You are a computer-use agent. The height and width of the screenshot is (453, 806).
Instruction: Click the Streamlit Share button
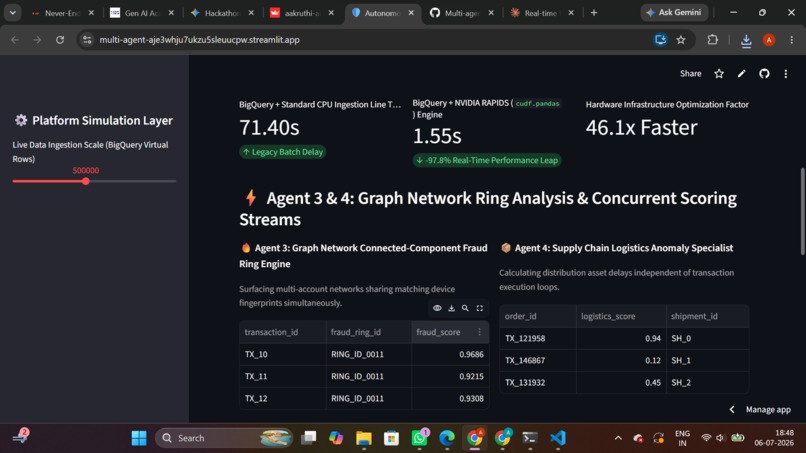[690, 74]
